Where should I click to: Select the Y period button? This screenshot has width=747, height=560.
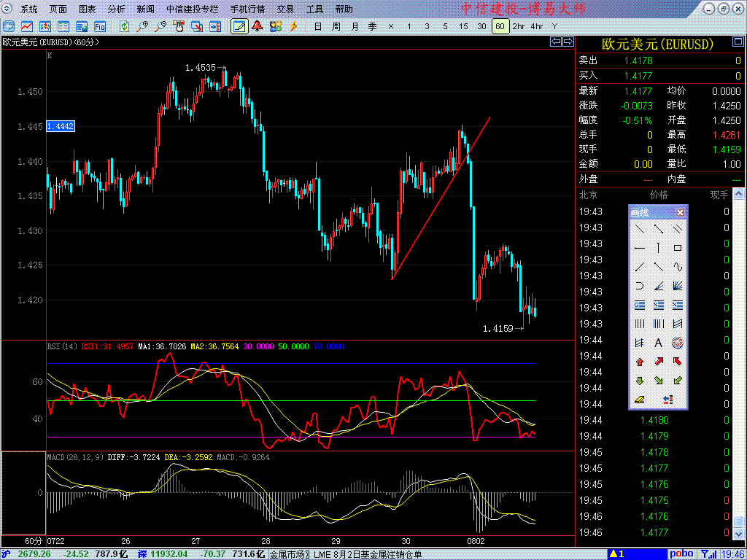pyautogui.click(x=554, y=27)
